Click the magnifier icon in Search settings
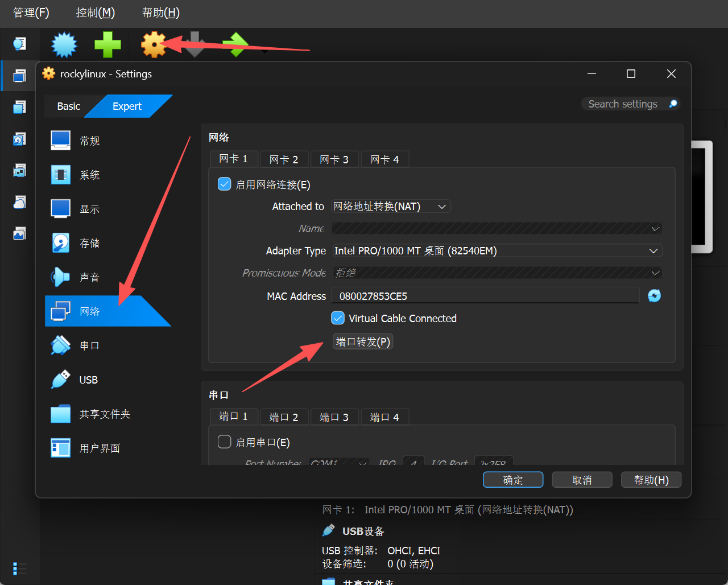Image resolution: width=728 pixels, height=585 pixels. pyautogui.click(x=673, y=104)
